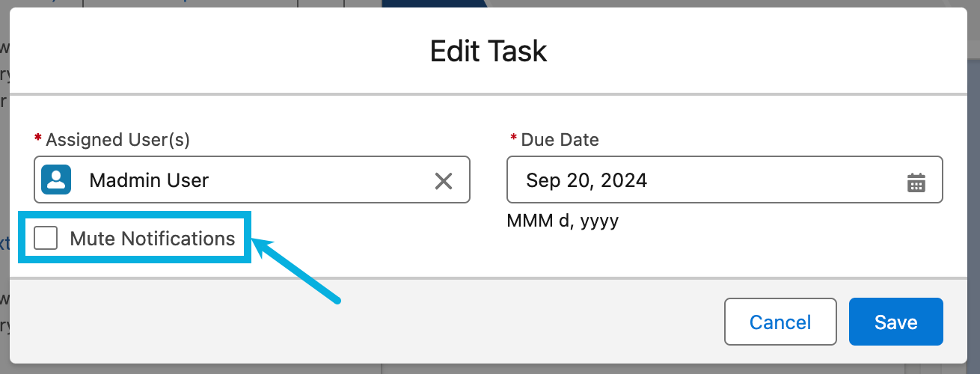Click the red asterisk beside Assigned User(s)

click(38, 139)
